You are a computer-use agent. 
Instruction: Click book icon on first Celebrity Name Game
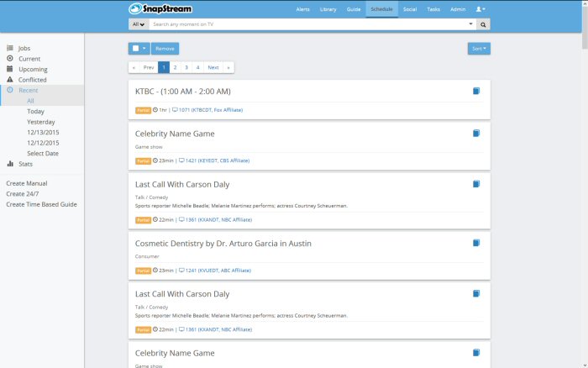(x=476, y=134)
